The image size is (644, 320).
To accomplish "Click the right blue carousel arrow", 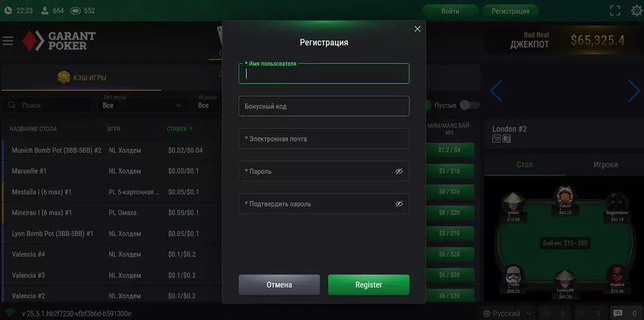I will click(x=633, y=90).
